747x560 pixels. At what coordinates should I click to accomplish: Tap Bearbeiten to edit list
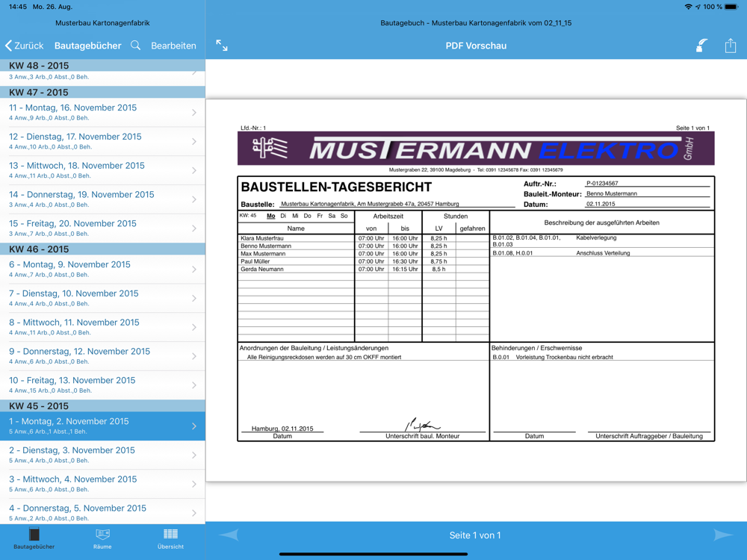(x=173, y=46)
